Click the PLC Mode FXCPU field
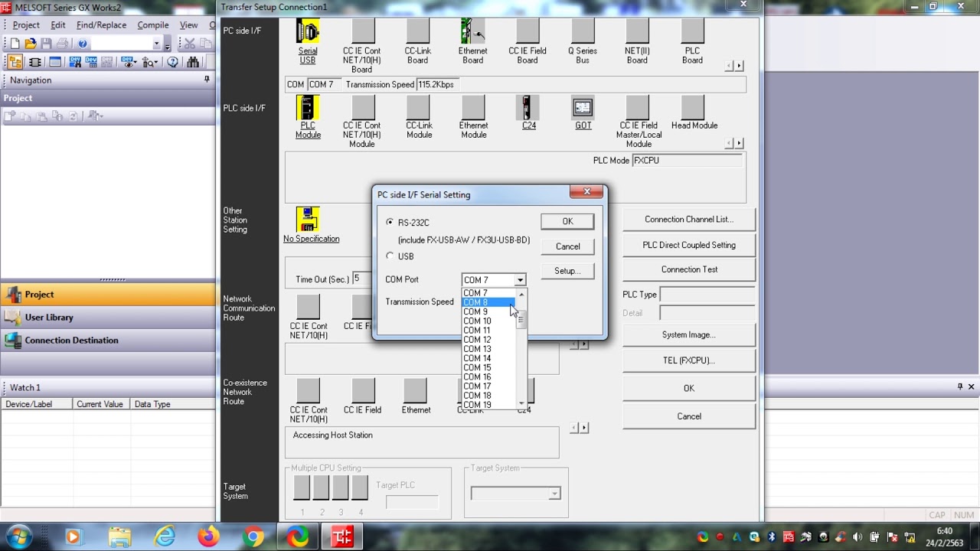Viewport: 980px width, 551px height. coord(687,161)
